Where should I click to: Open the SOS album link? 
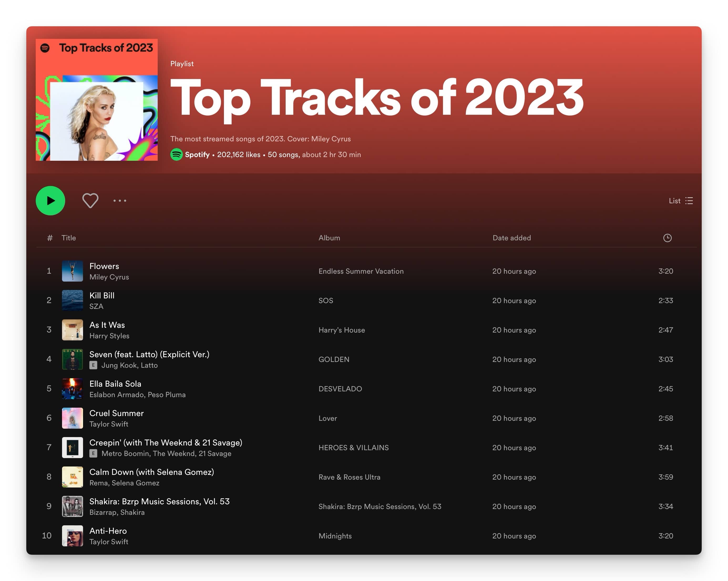[x=326, y=300]
